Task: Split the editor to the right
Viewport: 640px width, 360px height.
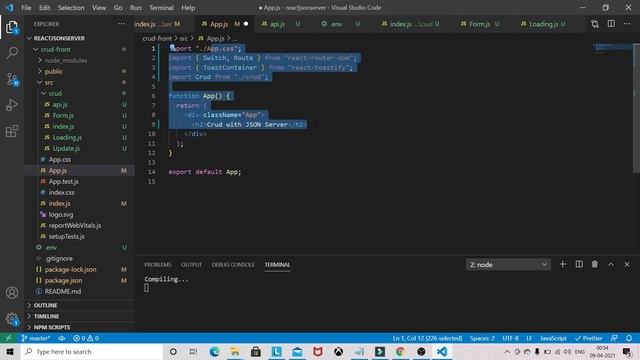Action: tap(611, 24)
